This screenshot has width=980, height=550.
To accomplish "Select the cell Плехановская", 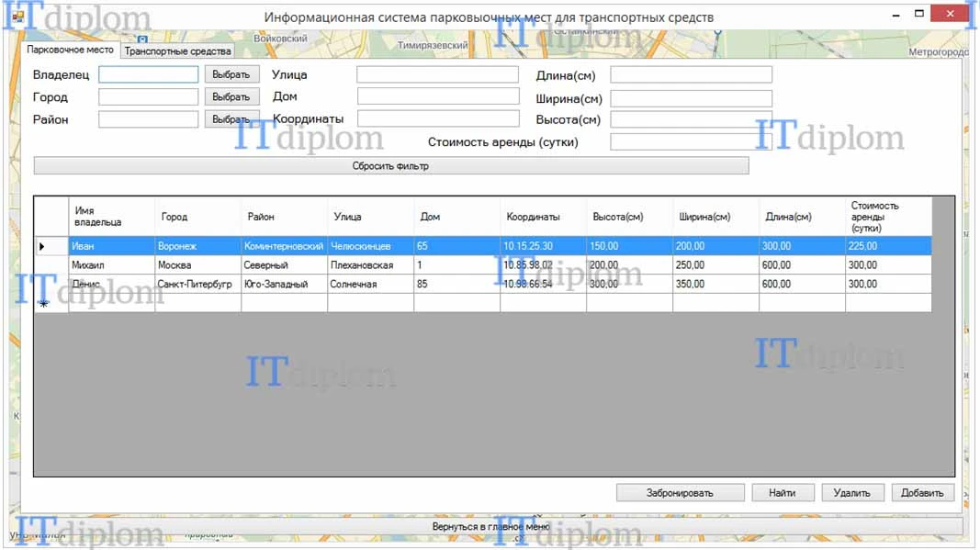I will (370, 265).
